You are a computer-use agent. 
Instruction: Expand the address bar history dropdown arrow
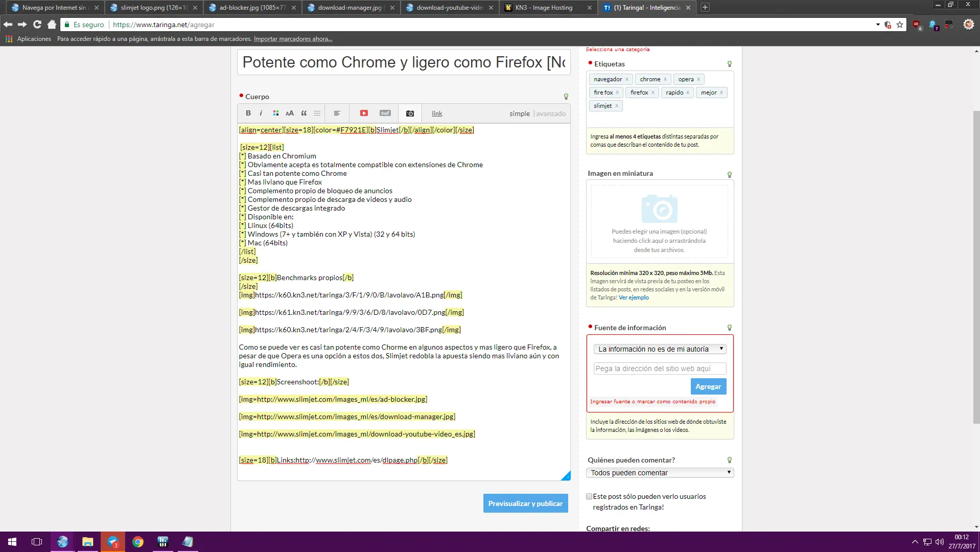[878, 25]
